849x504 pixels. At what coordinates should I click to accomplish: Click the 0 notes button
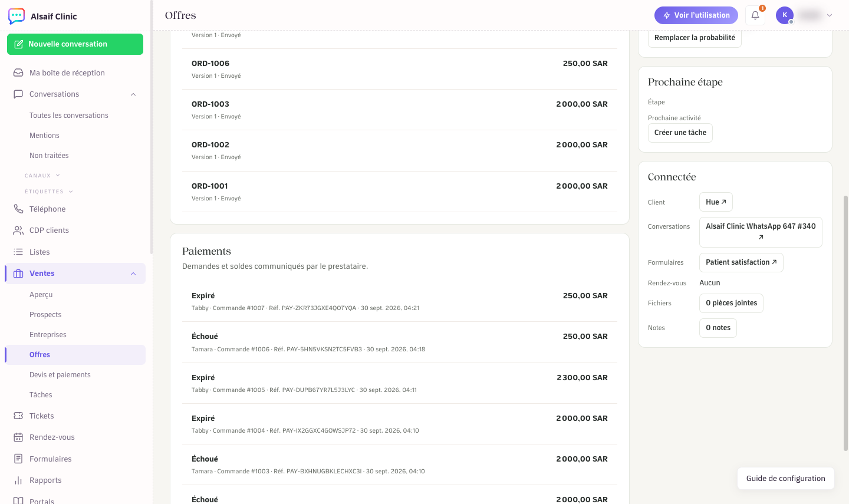(718, 328)
